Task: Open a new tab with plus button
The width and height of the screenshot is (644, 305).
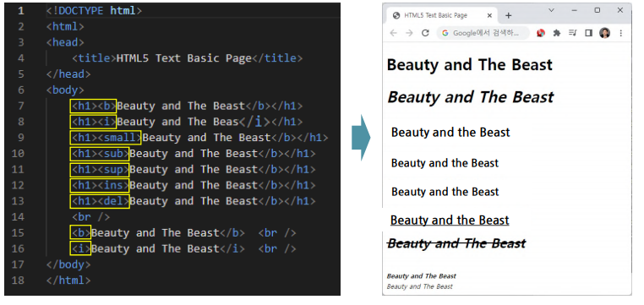Action: (x=509, y=15)
